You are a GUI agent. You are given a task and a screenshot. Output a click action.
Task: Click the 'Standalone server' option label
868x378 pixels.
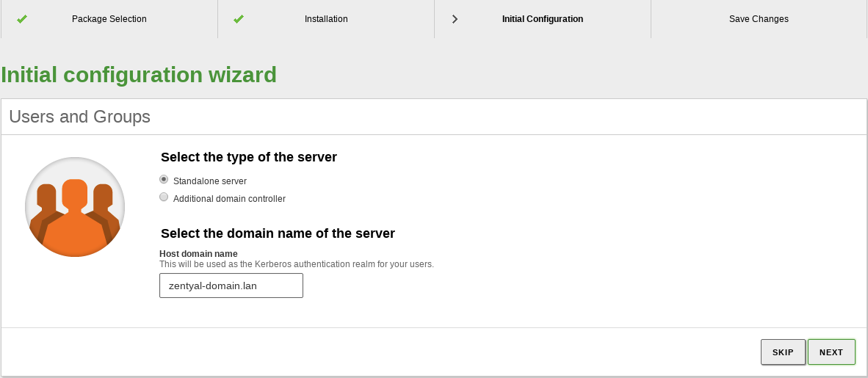click(210, 181)
